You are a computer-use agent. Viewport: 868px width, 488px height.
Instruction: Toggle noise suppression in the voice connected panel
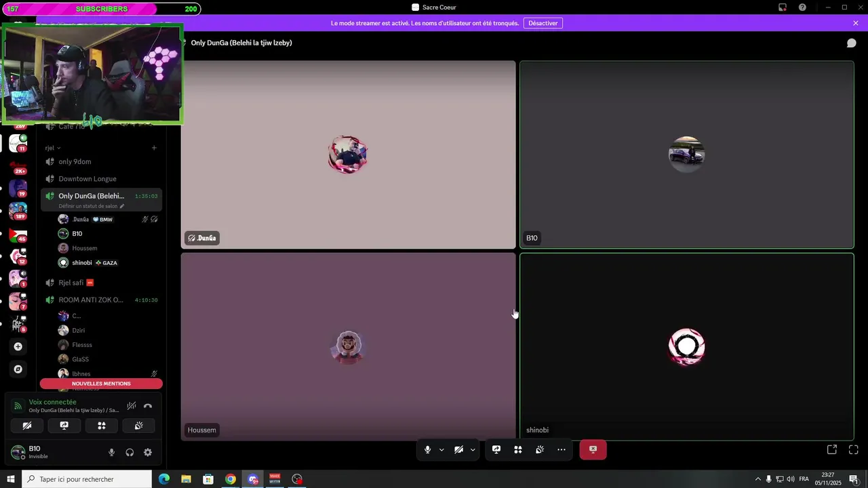[x=132, y=406]
